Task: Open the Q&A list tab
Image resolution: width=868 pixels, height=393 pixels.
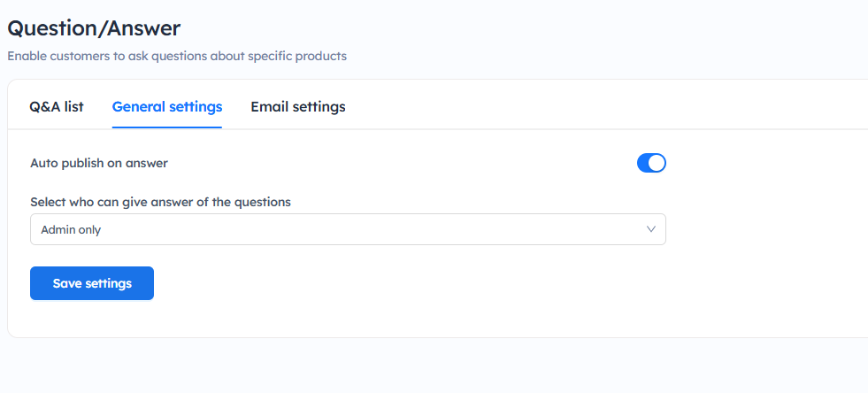Action: (57, 107)
